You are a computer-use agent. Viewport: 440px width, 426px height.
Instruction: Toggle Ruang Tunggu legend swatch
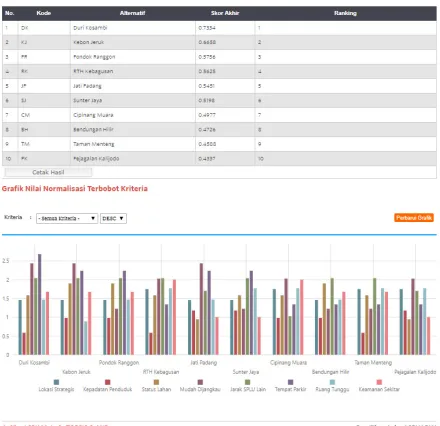[332, 382]
